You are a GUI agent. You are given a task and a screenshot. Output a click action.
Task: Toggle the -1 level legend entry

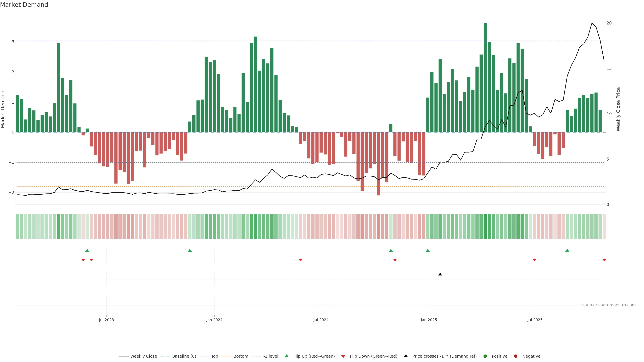click(271, 356)
